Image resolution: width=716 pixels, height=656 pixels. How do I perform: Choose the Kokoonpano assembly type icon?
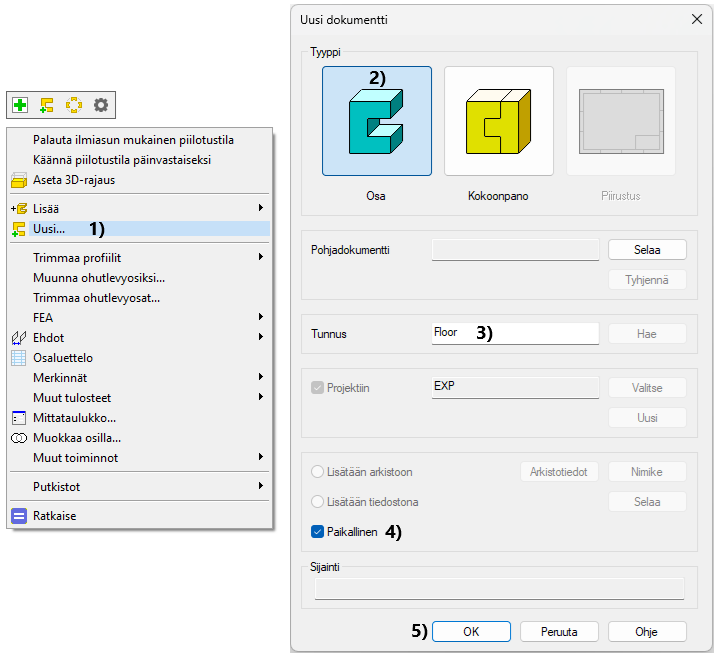(498, 121)
